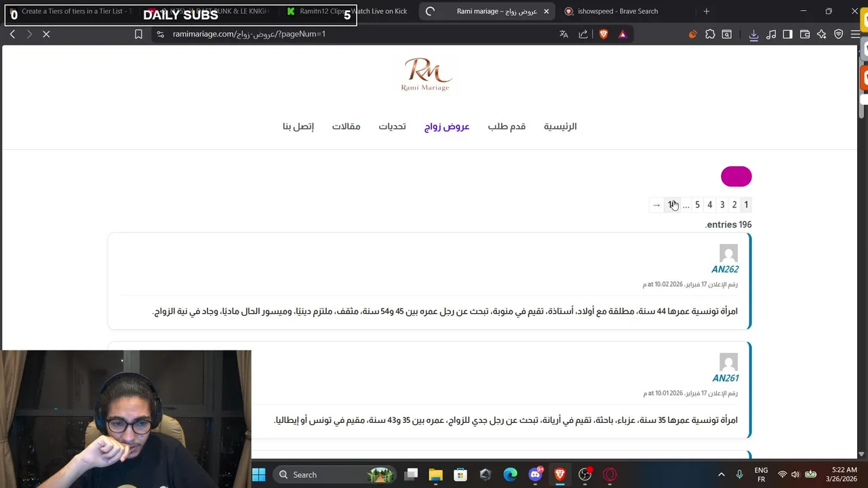The height and width of the screenshot is (488, 868).
Task: Open Brave Wallet icon
Action: [x=805, y=34]
